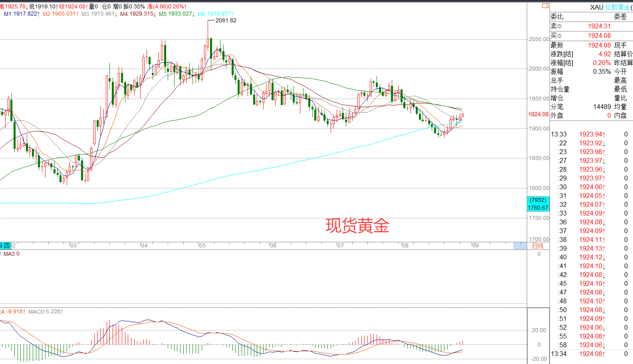Click the XAU 伦敦黄金 instrument title
Screen dimensions: 633x364
tap(611, 7)
